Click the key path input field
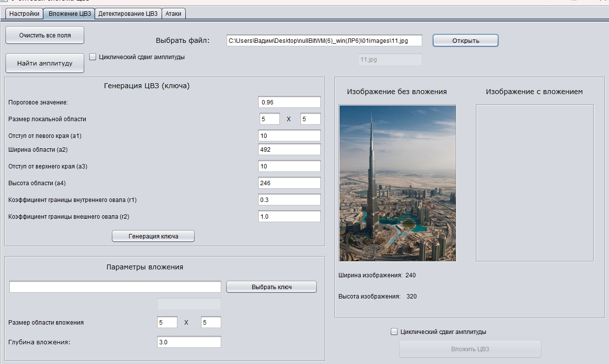 [115, 287]
